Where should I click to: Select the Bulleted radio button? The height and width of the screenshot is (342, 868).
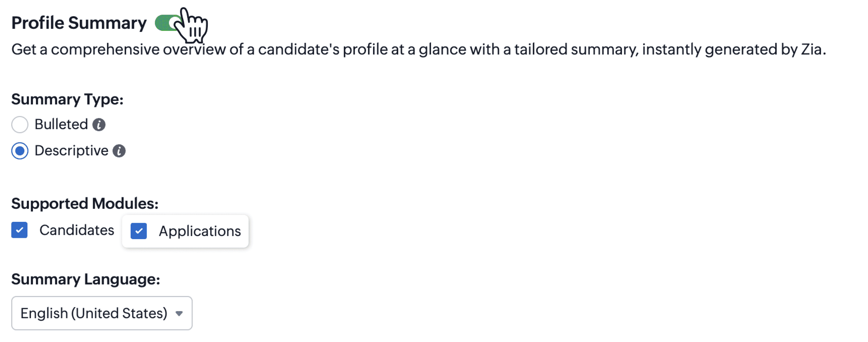(x=19, y=125)
